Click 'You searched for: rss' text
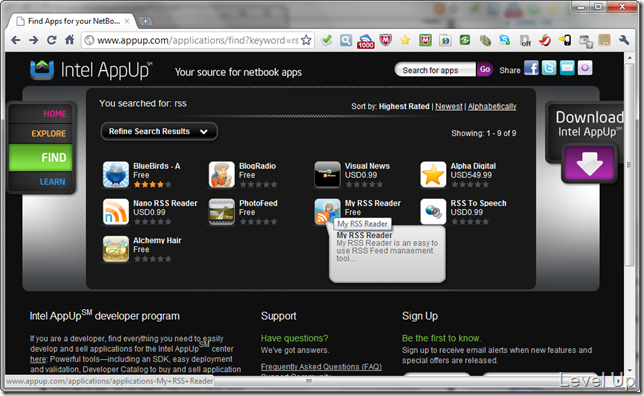Viewport: 644px width, 396px height. 143,103
